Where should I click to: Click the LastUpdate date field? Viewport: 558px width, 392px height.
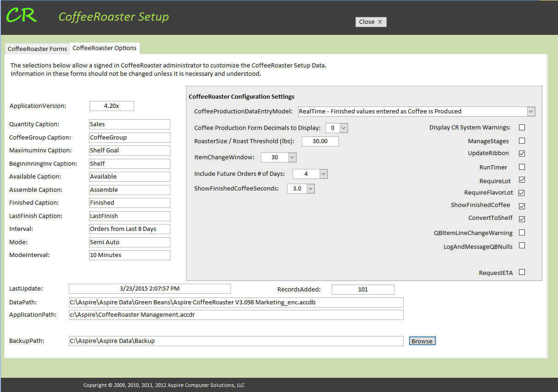coord(150,289)
